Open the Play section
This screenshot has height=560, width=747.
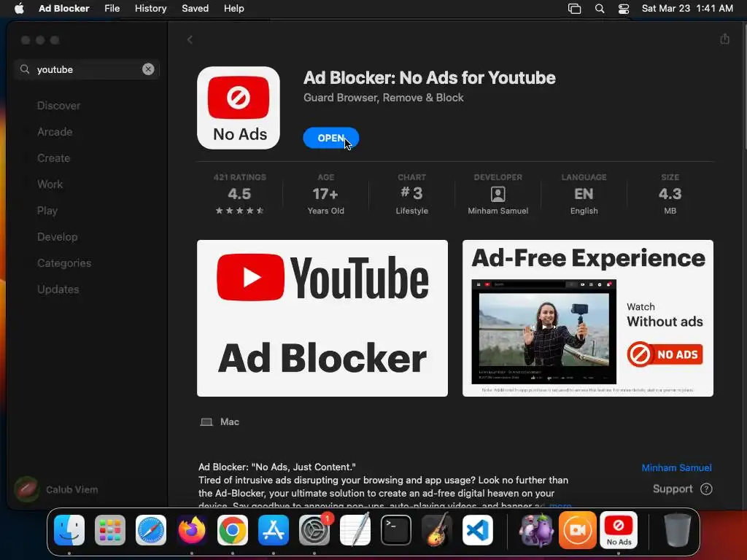coord(47,211)
